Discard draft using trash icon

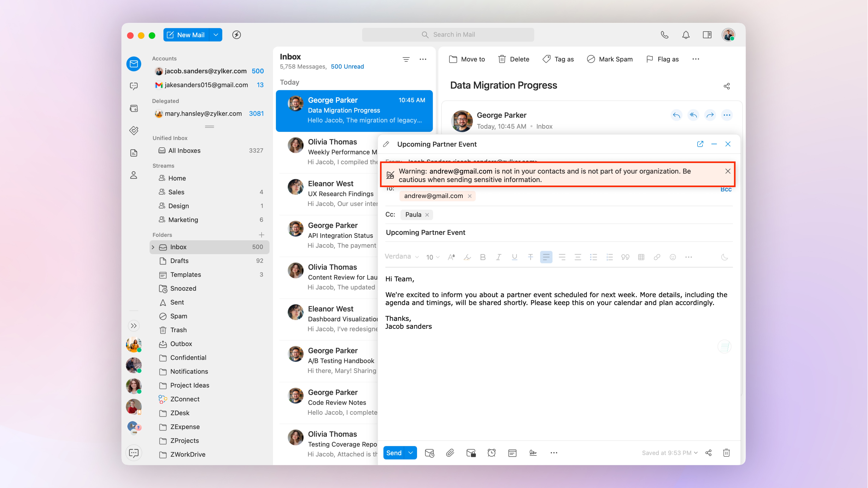726,453
